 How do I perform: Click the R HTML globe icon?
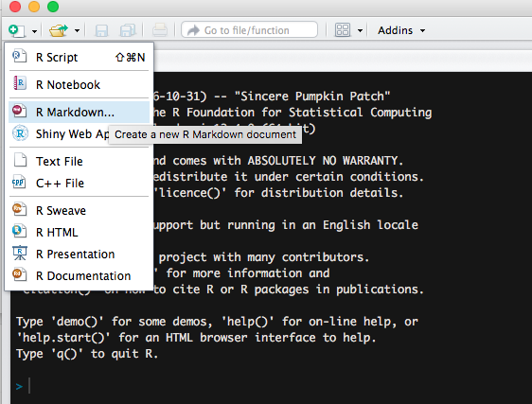(x=19, y=230)
